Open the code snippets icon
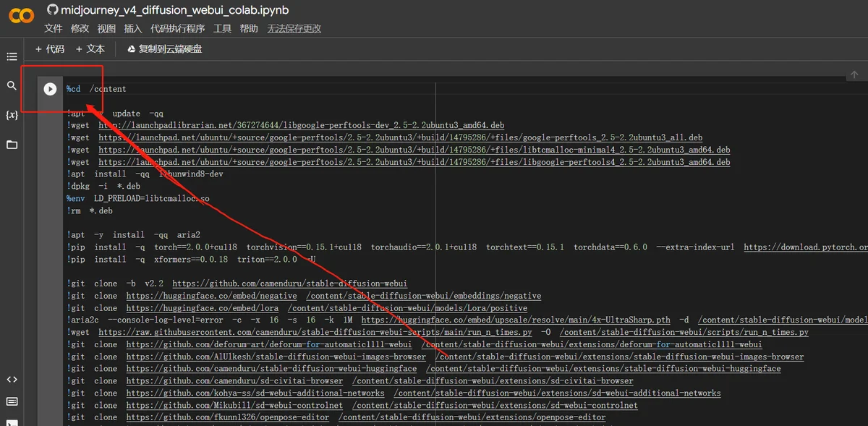The image size is (868, 426). (x=12, y=380)
